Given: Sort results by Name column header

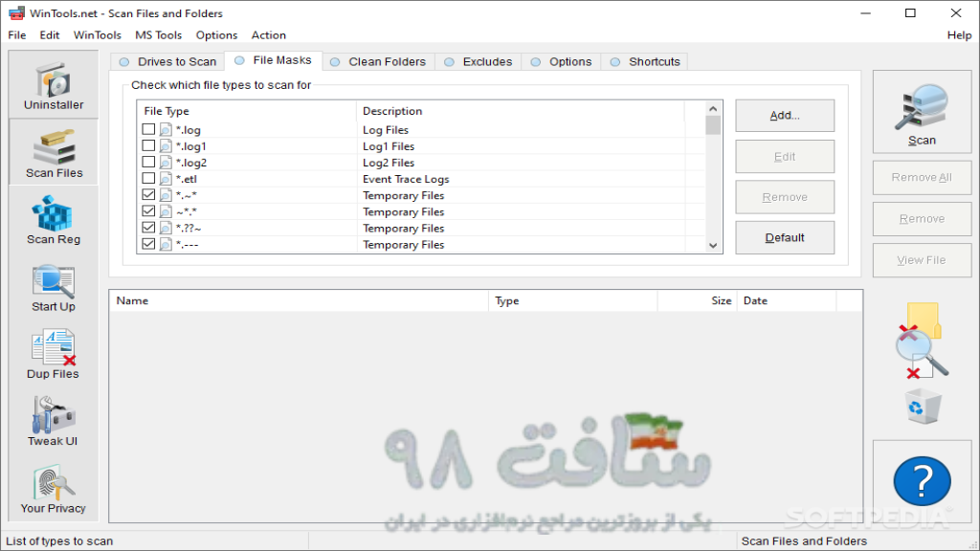Looking at the screenshot, I should point(299,300).
